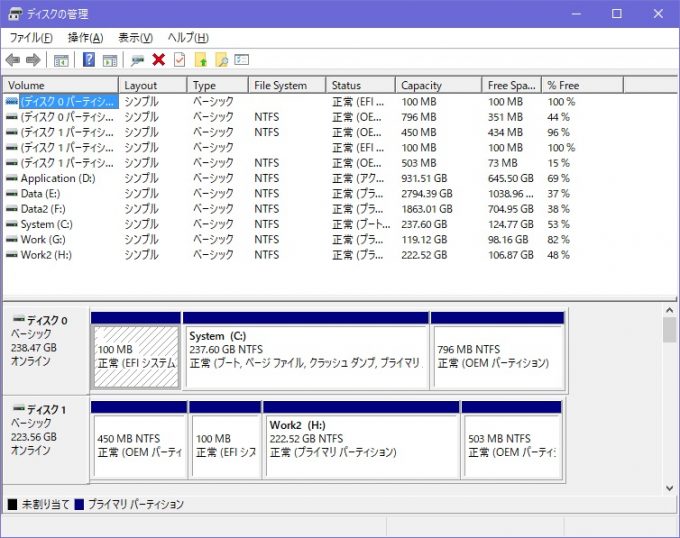Sort by the File System column header
The image size is (680, 538).
(287, 85)
